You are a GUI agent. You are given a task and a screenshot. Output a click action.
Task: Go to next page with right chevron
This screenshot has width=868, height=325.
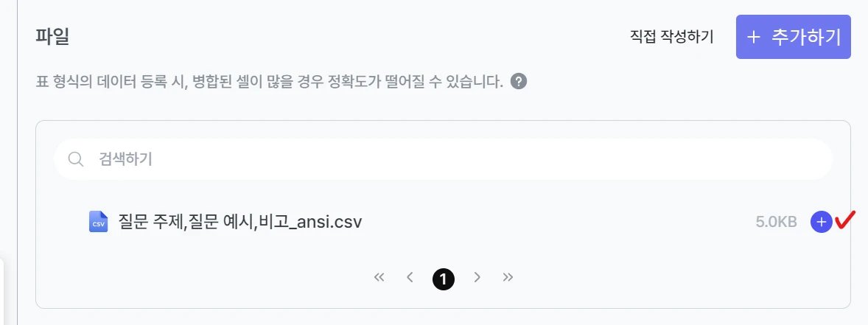click(x=477, y=277)
